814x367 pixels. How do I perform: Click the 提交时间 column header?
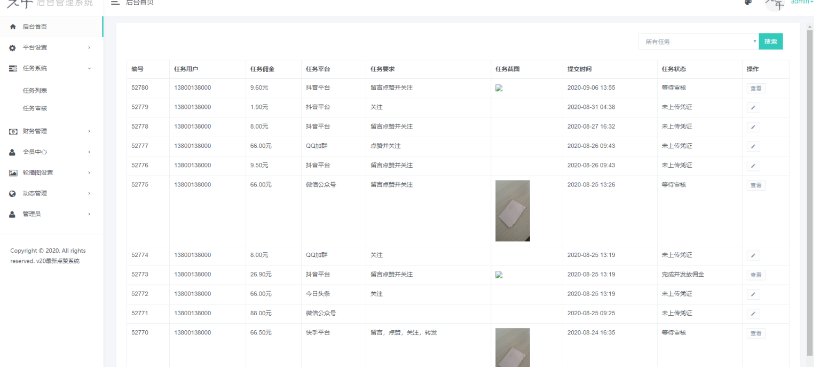pyautogui.click(x=580, y=69)
